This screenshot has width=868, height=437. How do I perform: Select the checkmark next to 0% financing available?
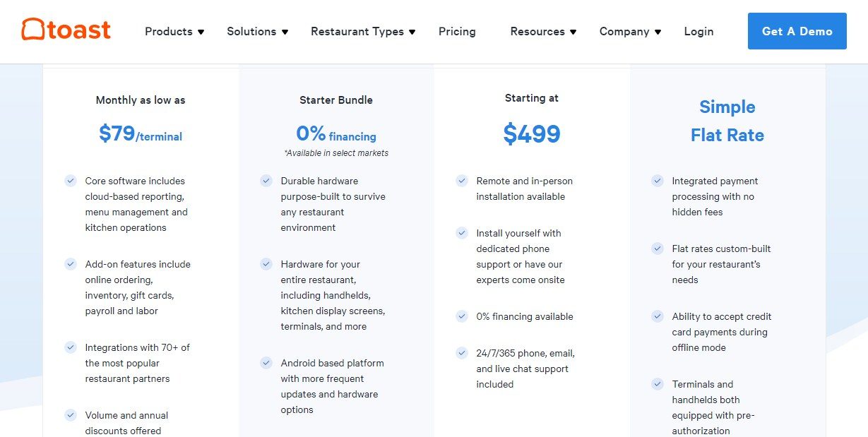(462, 316)
